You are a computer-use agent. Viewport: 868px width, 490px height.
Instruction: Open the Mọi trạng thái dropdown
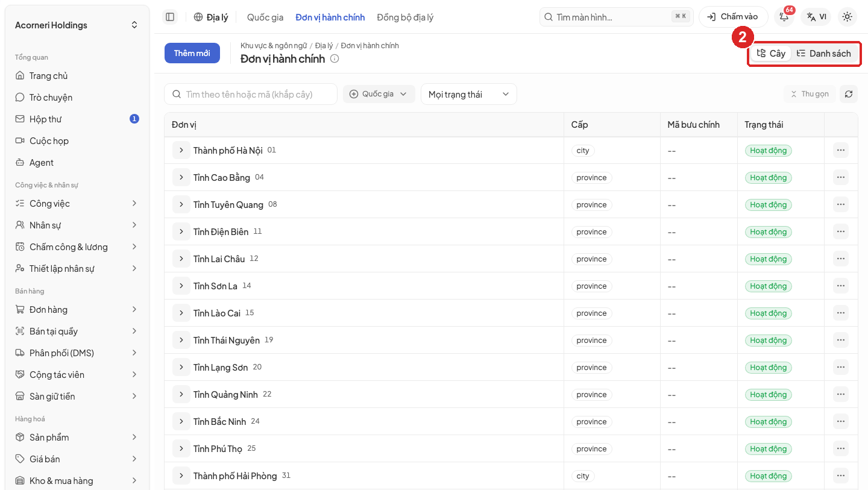pos(469,94)
